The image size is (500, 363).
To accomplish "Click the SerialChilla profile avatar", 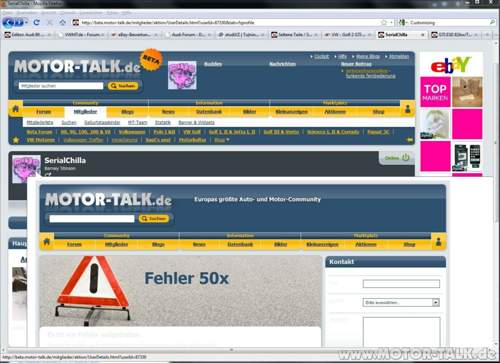I will coord(26,169).
